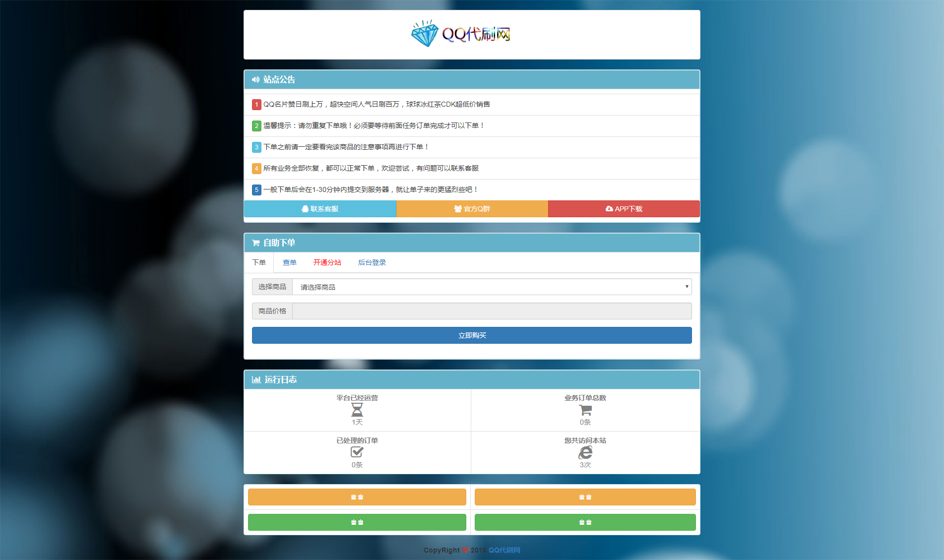This screenshot has height=560, width=944.
Task: Click the cart icon beside 自助下单 header
Action: point(255,243)
